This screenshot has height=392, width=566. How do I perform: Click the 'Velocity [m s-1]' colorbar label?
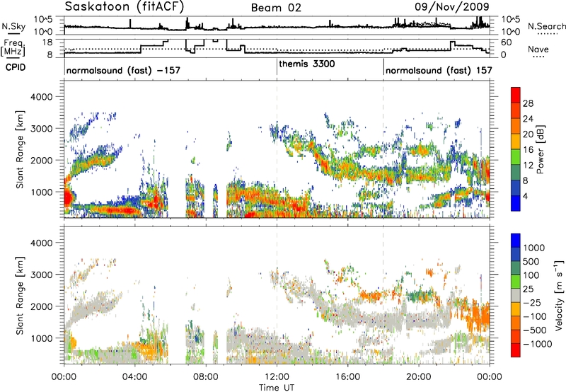(x=559, y=295)
